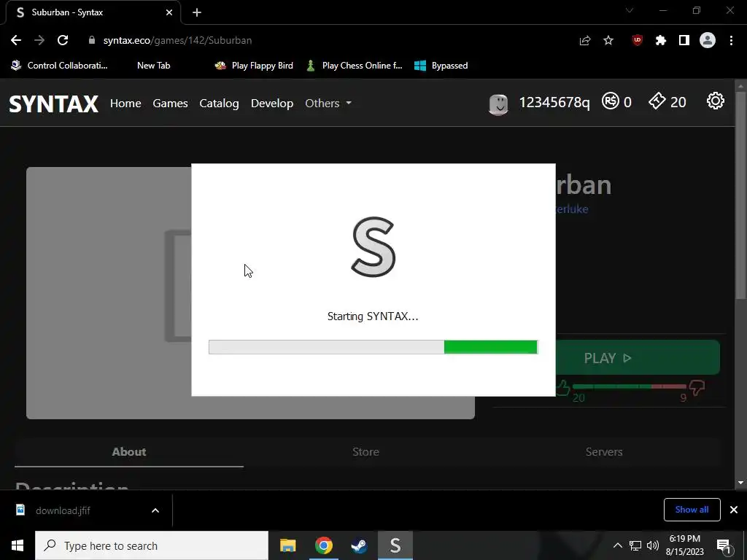Click the Starting SYNTAX progress bar

[x=373, y=347]
